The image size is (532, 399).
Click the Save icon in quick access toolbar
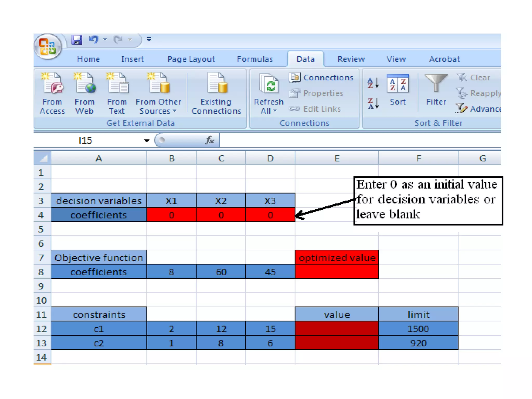point(77,40)
